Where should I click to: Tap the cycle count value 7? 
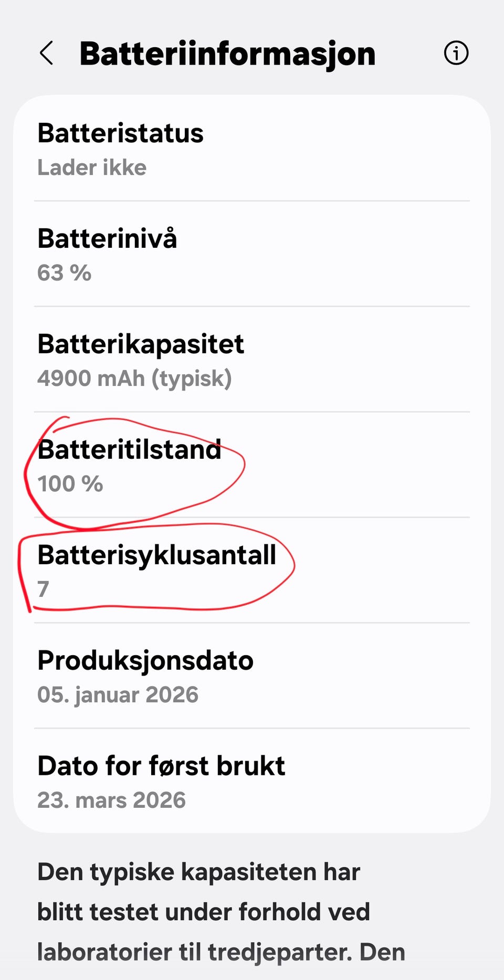pyautogui.click(x=43, y=589)
